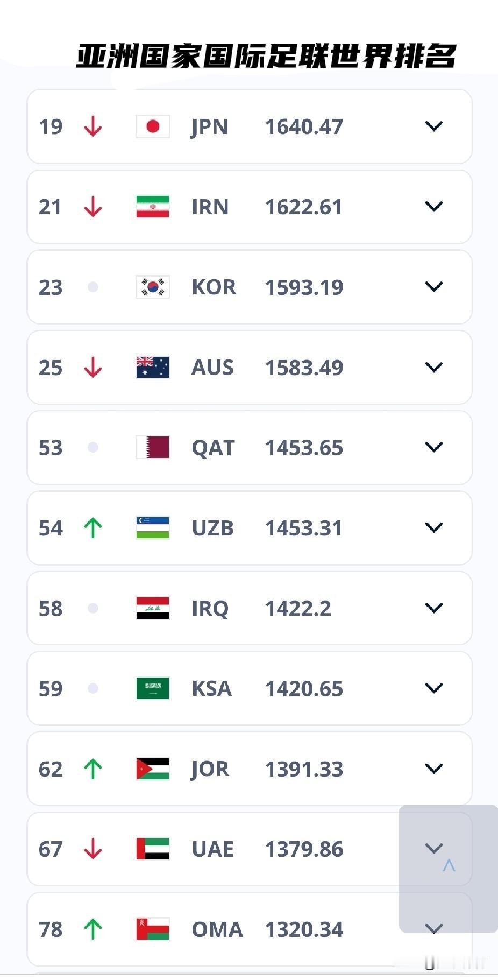Screen dimensions: 498x980
Task: Click the JPN red down-arrow indicator
Action: point(93,127)
